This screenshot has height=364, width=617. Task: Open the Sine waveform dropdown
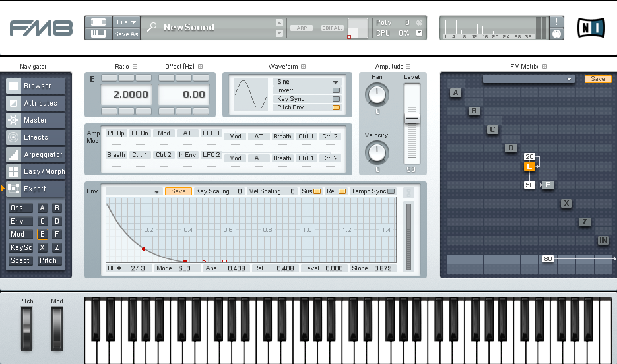pos(307,82)
